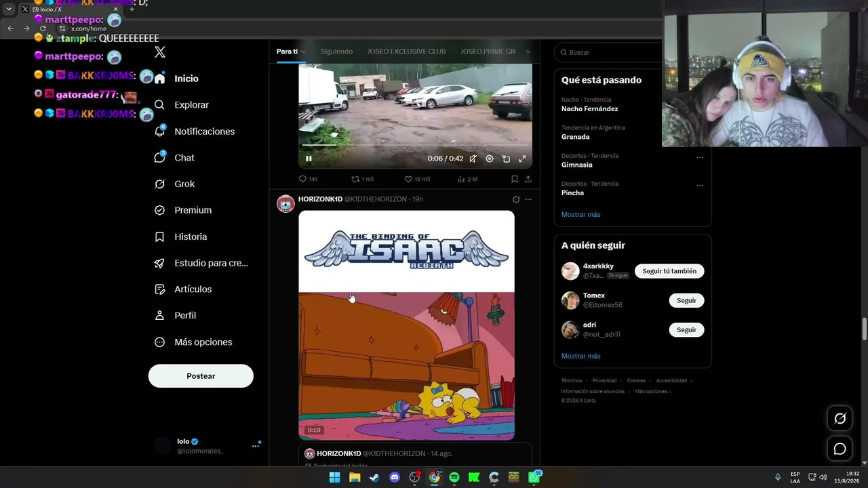The height and width of the screenshot is (488, 868).
Task: Reply to post with 141 comments
Action: pyautogui.click(x=308, y=179)
